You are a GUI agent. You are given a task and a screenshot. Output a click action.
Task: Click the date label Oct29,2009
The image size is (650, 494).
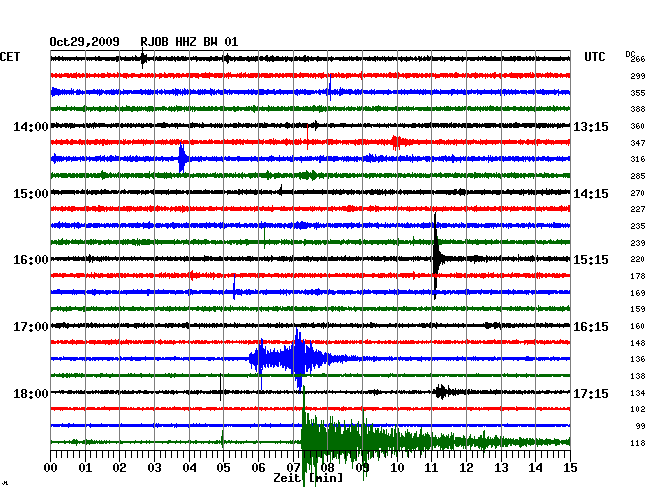[84, 42]
